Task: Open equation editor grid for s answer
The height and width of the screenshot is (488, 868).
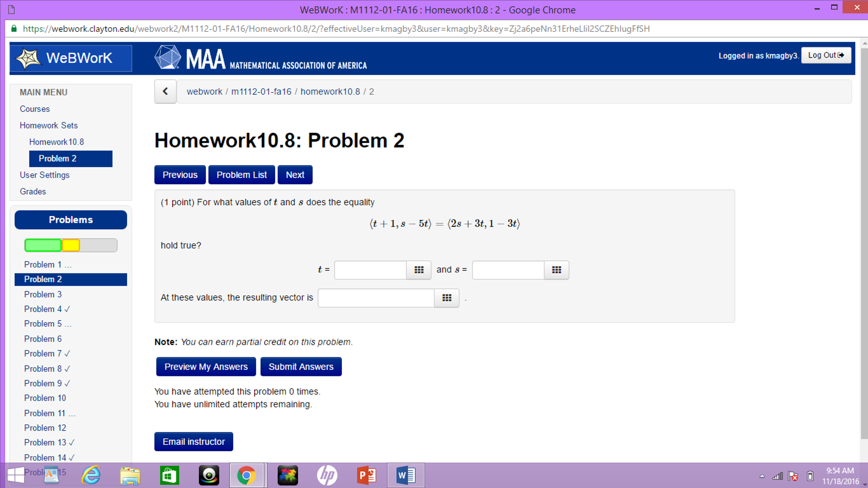Action: coord(556,270)
